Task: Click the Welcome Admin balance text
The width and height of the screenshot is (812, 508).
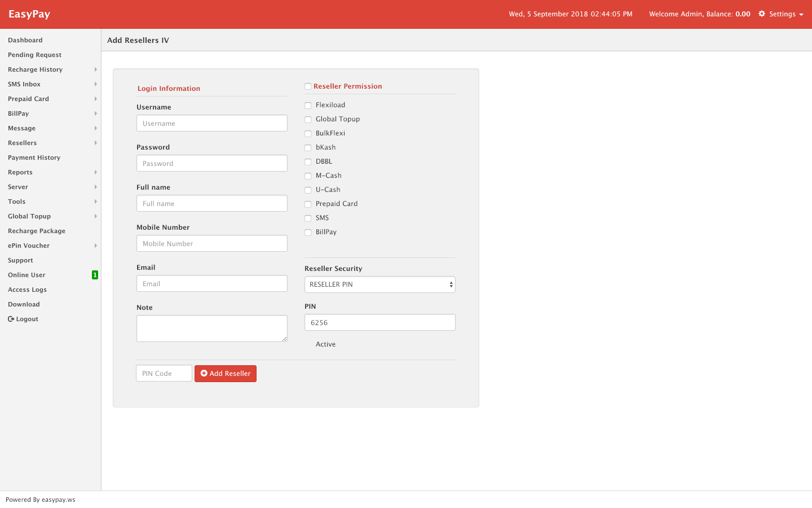Action: (x=700, y=14)
